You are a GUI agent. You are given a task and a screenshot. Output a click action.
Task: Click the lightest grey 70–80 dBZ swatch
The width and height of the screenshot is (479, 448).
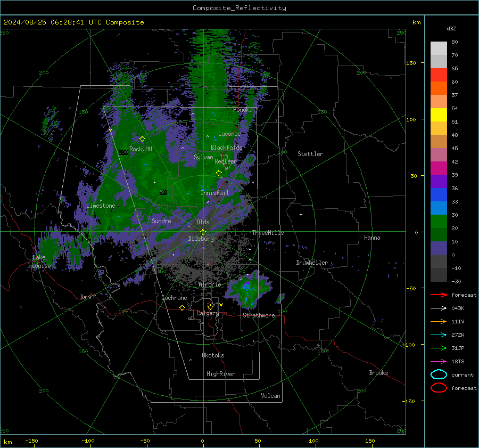click(439, 48)
